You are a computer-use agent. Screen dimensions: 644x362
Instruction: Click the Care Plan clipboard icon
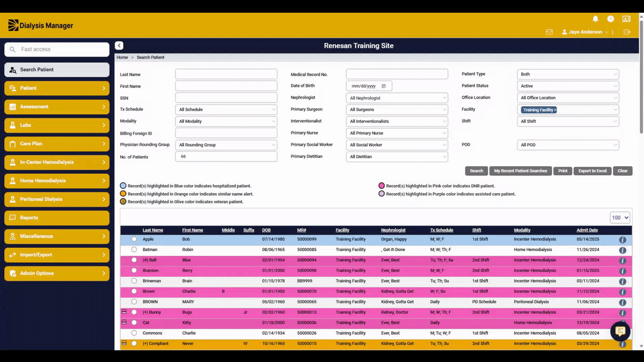click(12, 144)
